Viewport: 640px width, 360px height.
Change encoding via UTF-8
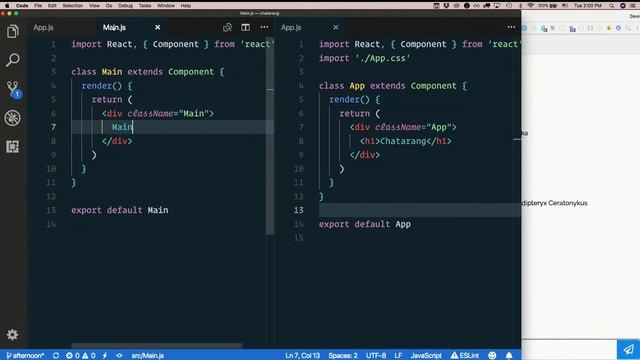(376, 356)
